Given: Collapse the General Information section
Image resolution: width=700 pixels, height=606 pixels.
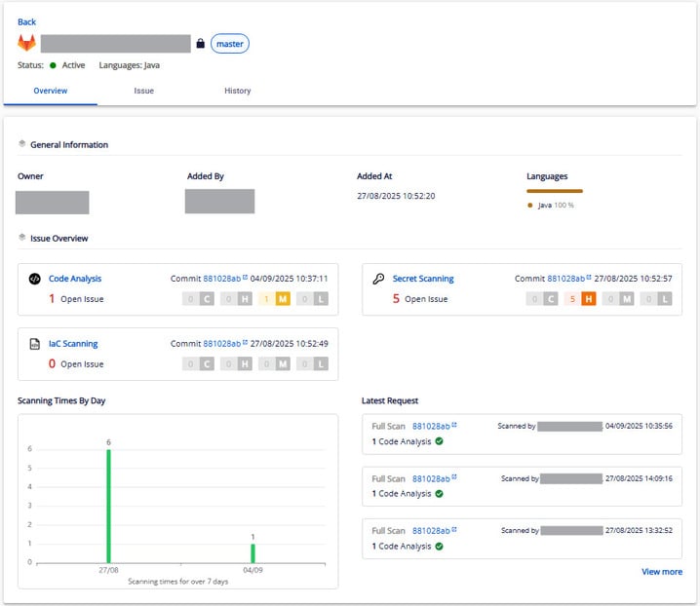Looking at the screenshot, I should click(22, 144).
